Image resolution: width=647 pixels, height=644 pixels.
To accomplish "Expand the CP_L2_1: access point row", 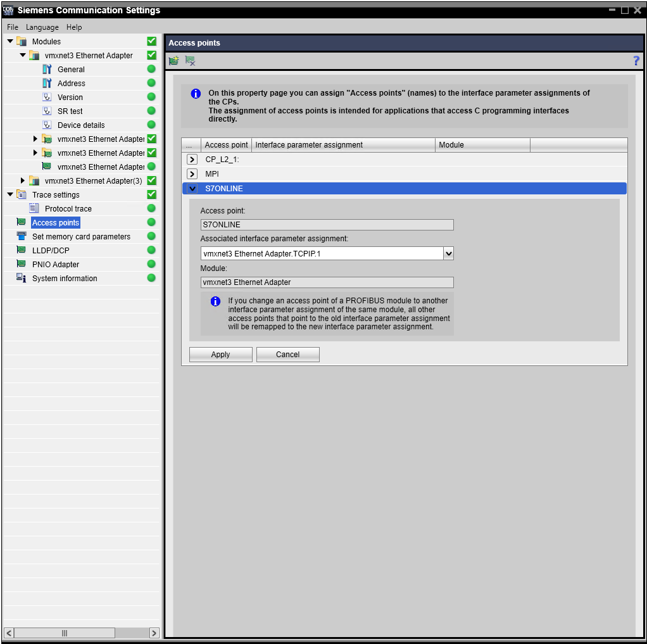I will tap(192, 160).
